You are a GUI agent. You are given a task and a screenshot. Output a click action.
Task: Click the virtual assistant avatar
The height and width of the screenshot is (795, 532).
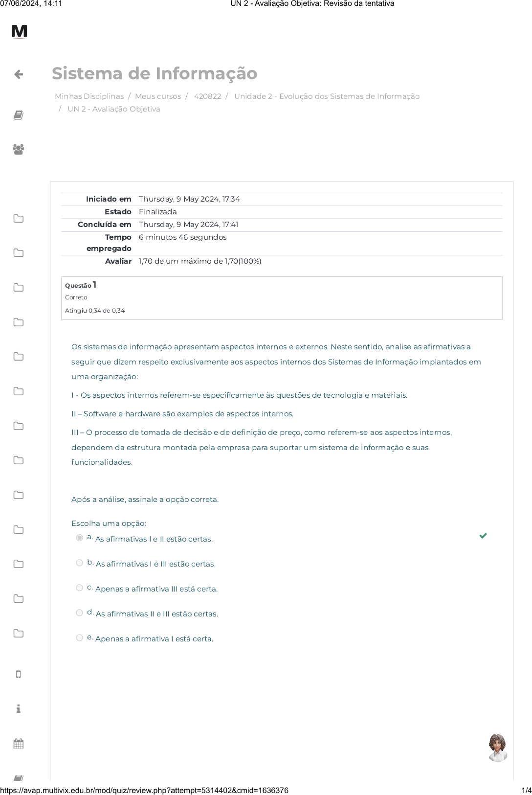(x=498, y=748)
